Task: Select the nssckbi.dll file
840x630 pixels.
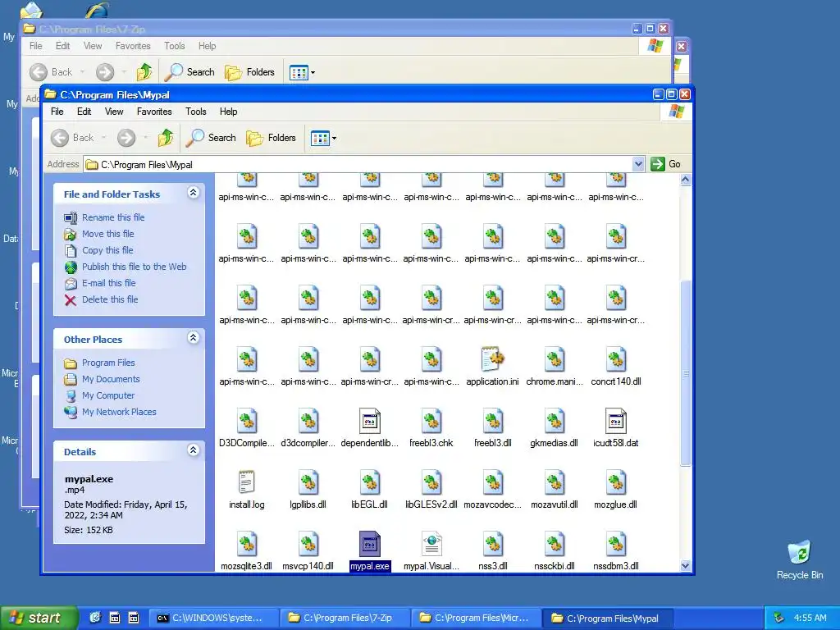Action: click(x=554, y=552)
